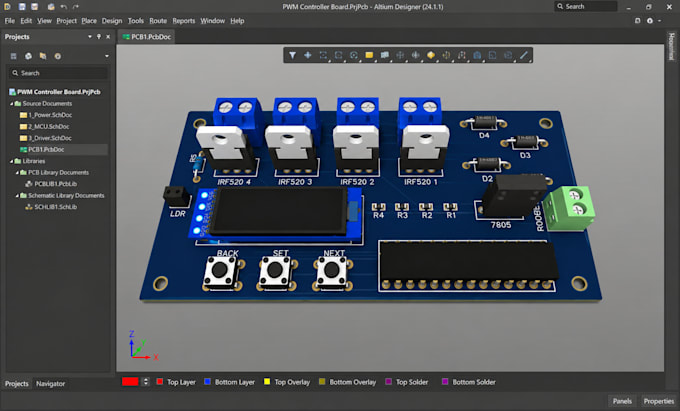Select the Top Overlay layer tab
This screenshot has width=680, height=411.
(287, 382)
